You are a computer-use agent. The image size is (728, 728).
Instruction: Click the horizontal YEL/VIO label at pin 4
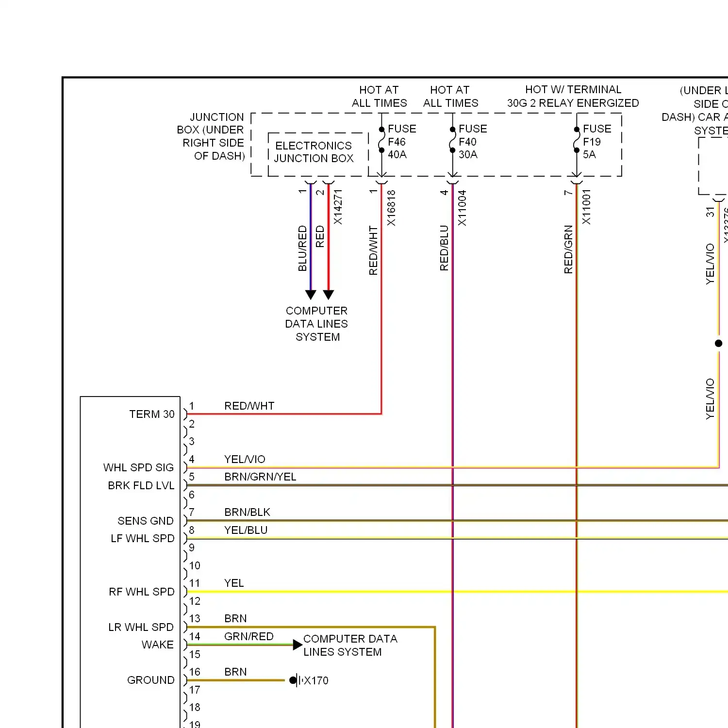(x=245, y=459)
